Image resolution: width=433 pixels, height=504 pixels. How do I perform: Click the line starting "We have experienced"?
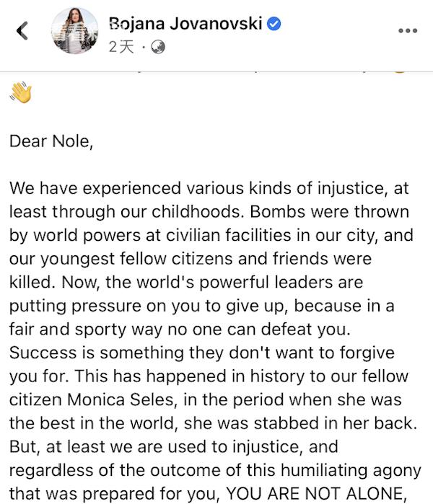click(209, 188)
